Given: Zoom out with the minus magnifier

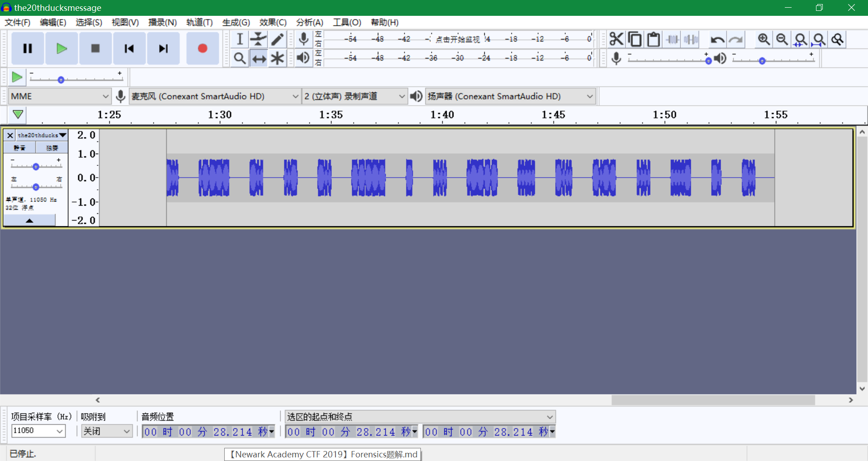Looking at the screenshot, I should coord(782,40).
